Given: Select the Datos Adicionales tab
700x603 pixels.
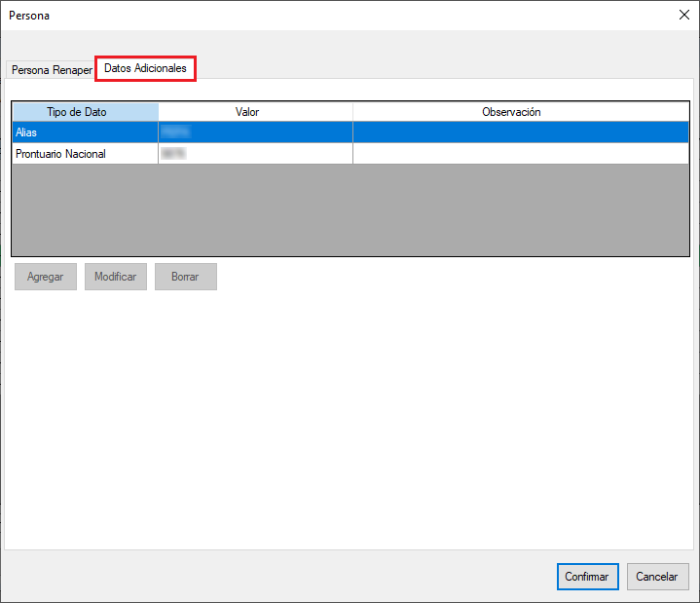Looking at the screenshot, I should (145, 68).
